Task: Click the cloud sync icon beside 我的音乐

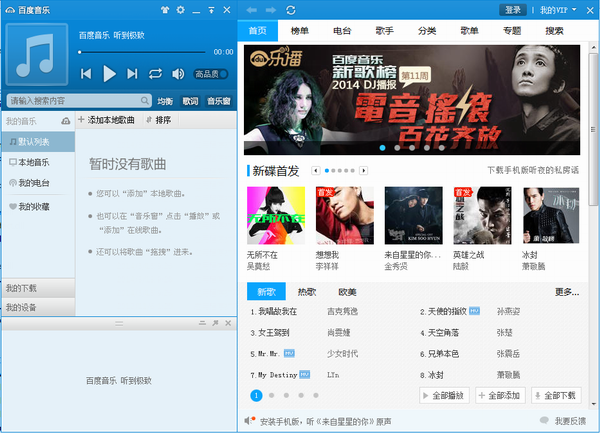Action: [66, 121]
